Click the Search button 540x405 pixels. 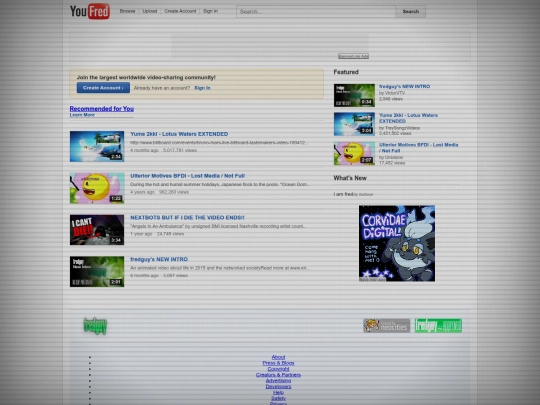click(x=411, y=12)
